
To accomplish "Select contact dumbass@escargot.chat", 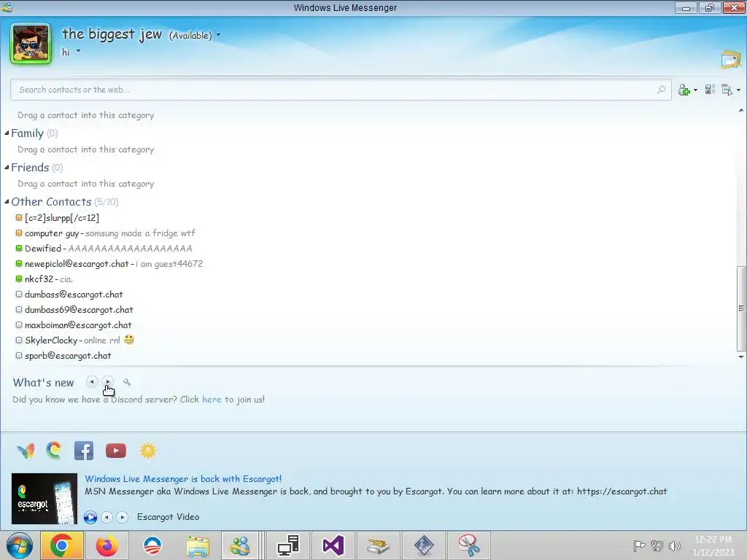I will [x=74, y=295].
